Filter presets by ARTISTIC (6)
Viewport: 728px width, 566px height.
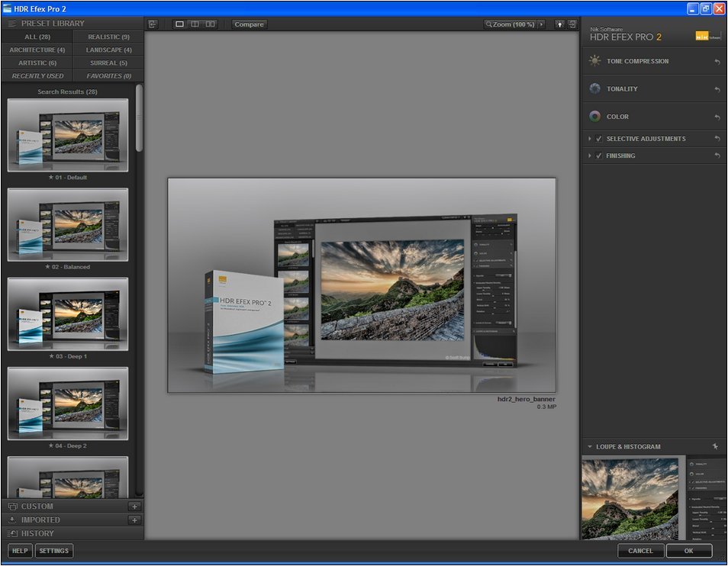pos(37,63)
